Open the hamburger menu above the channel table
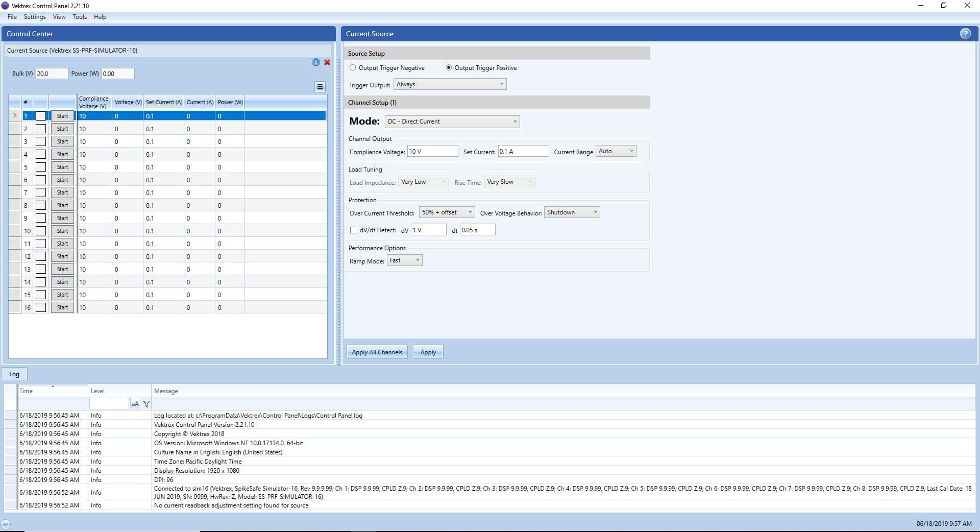Screen dimensions: 980x532 coord(320,87)
